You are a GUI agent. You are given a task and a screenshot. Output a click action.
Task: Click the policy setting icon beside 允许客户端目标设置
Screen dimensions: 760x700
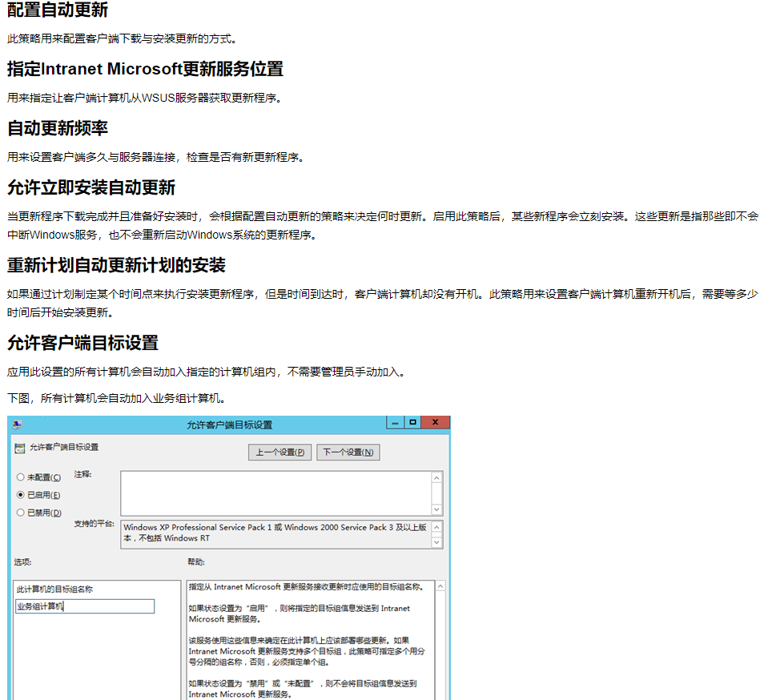[x=20, y=449]
